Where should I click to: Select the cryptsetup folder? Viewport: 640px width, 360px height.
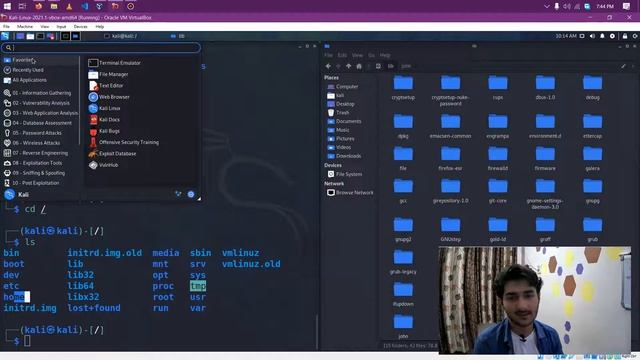403,88
